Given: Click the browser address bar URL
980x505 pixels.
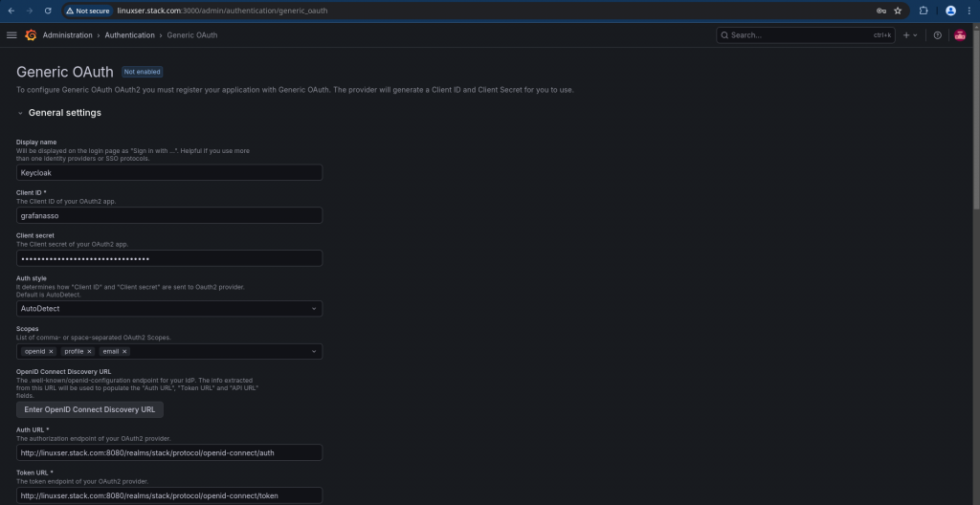Looking at the screenshot, I should (x=222, y=11).
